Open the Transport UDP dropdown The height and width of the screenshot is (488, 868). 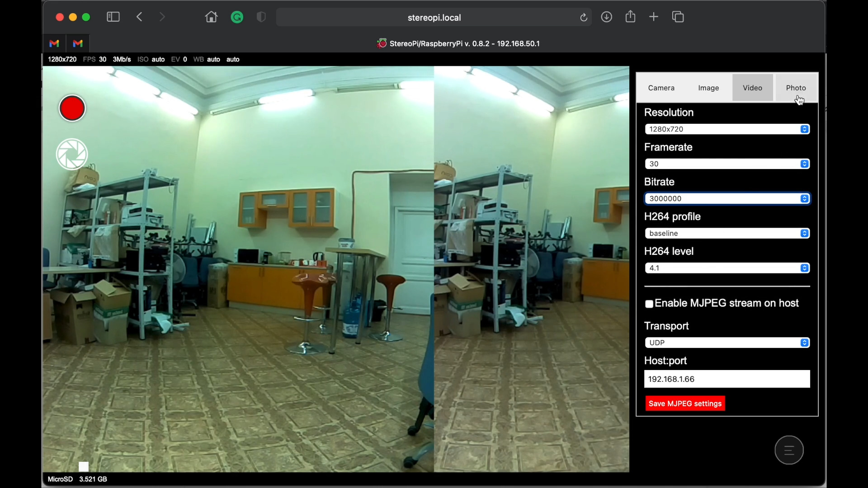pos(727,343)
